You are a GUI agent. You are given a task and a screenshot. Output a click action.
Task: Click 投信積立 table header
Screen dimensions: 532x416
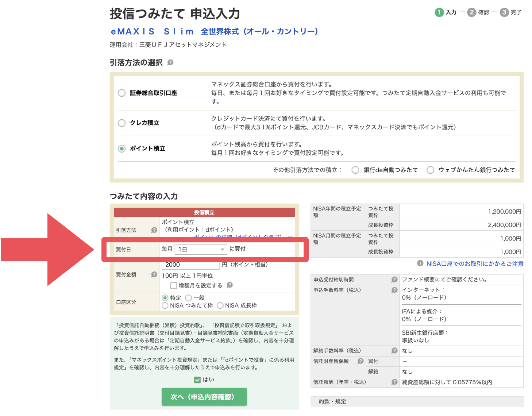click(x=204, y=212)
